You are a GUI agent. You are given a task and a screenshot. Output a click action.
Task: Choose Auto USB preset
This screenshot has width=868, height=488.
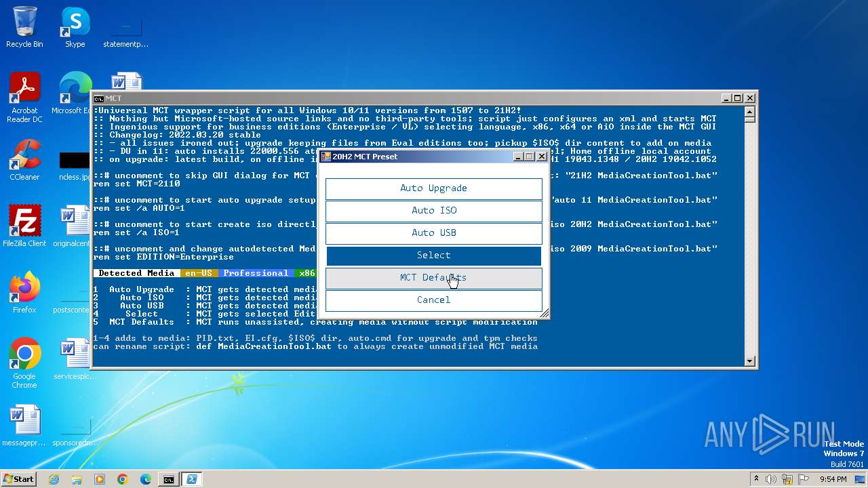433,233
